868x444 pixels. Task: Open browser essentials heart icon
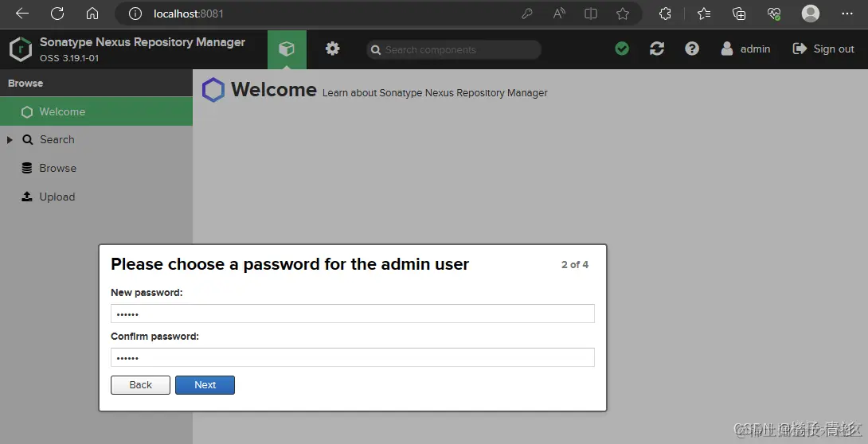[x=774, y=14]
